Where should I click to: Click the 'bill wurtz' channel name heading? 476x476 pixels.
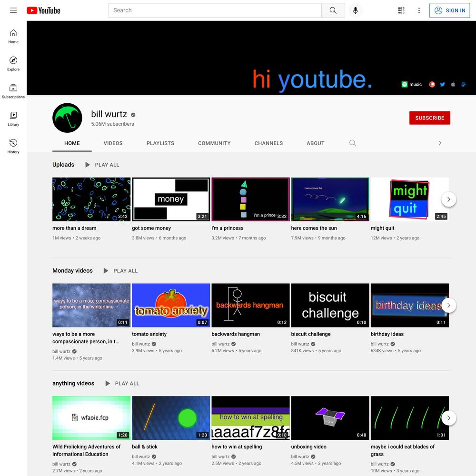109,114
